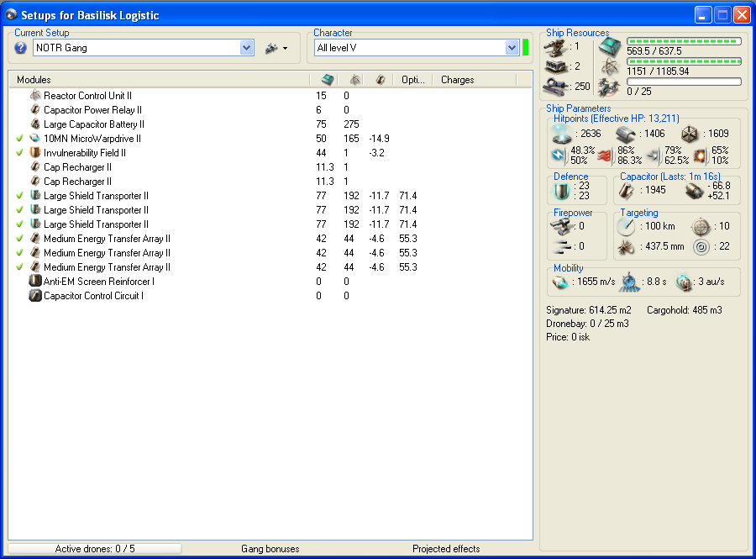The image size is (756, 559).
Task: Click the drone bandwidth icon in Ship Resources
Action: click(x=609, y=87)
